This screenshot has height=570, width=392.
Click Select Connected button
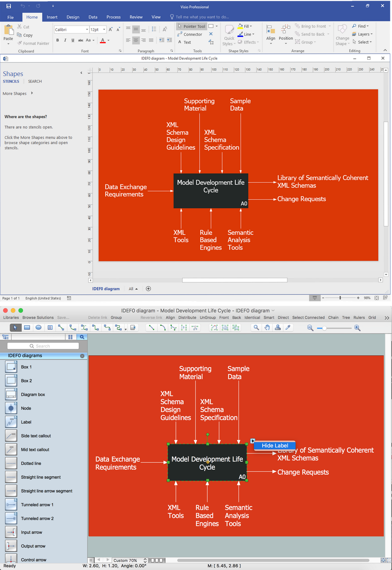pyautogui.click(x=308, y=318)
